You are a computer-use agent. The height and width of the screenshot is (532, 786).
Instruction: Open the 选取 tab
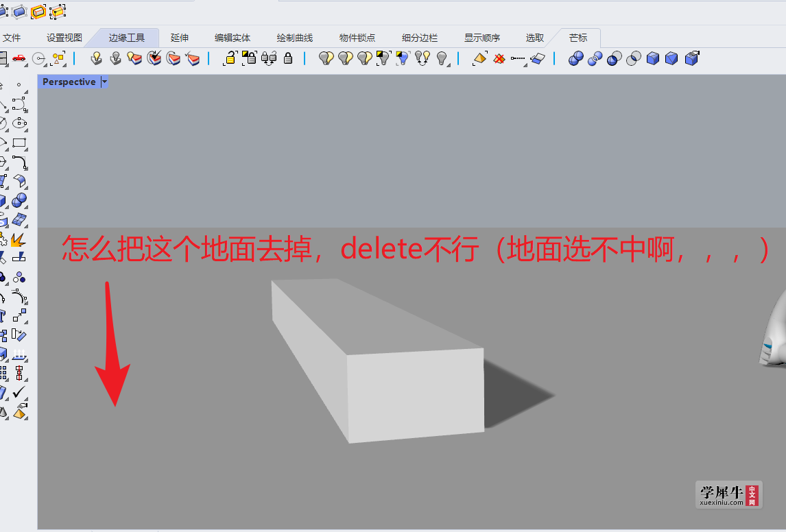click(535, 38)
